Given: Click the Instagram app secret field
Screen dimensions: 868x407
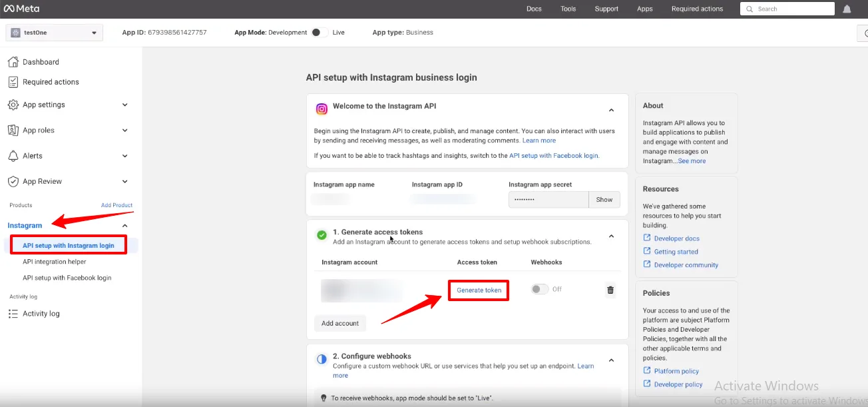Looking at the screenshot, I should click(548, 200).
